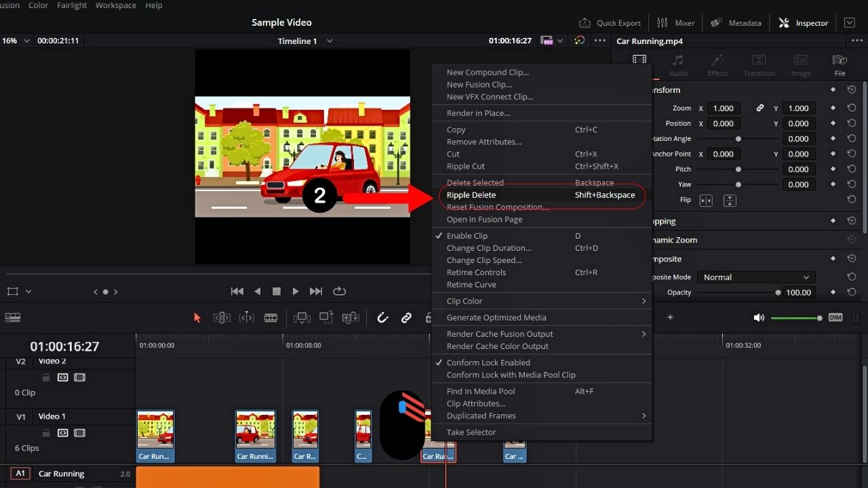Toggle the Video 1 track lock
The image size is (868, 488).
coord(46,432)
